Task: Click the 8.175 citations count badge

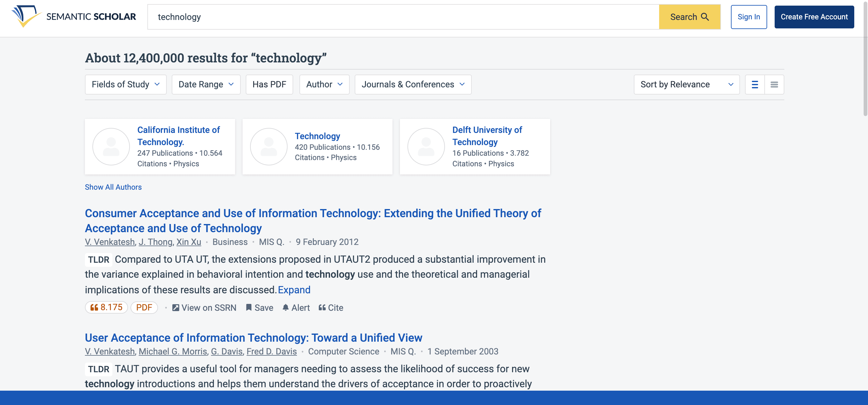Action: [106, 307]
